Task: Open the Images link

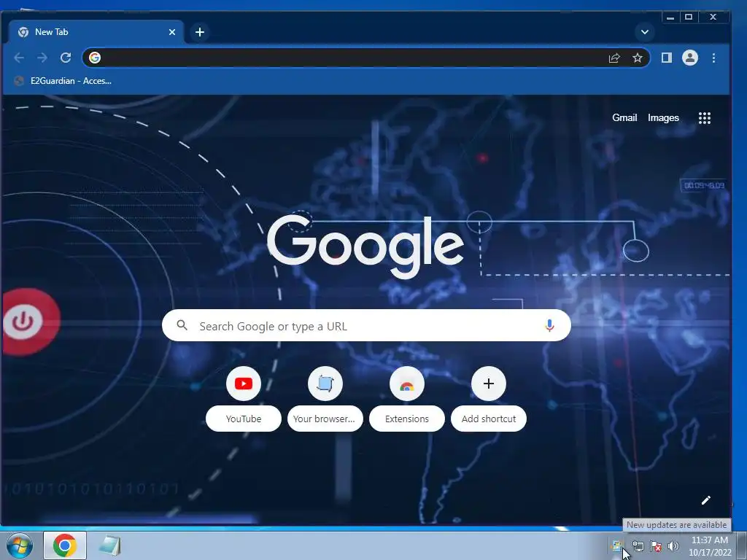Action: coord(663,117)
